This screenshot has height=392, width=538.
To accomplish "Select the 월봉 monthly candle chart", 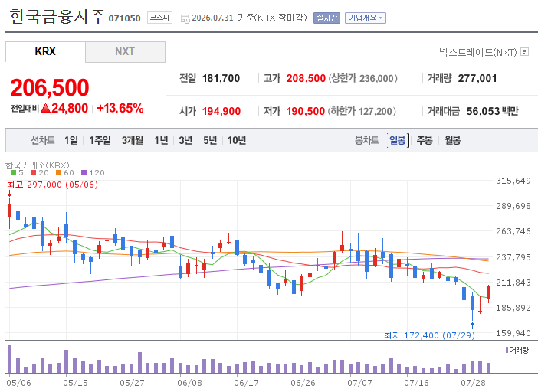I will 453,140.
